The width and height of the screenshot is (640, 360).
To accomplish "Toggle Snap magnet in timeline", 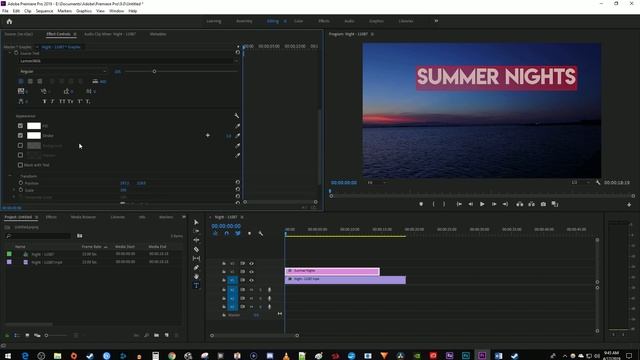I will coord(227,233).
